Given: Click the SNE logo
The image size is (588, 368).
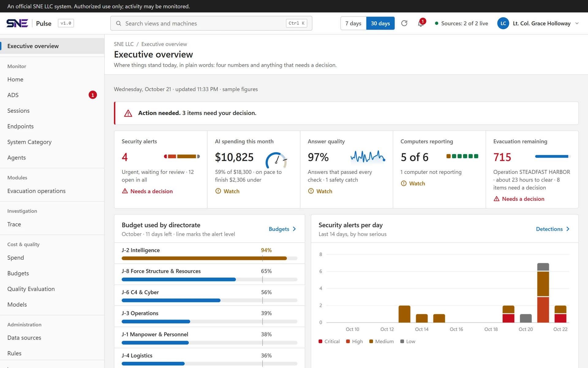Looking at the screenshot, I should pos(17,23).
